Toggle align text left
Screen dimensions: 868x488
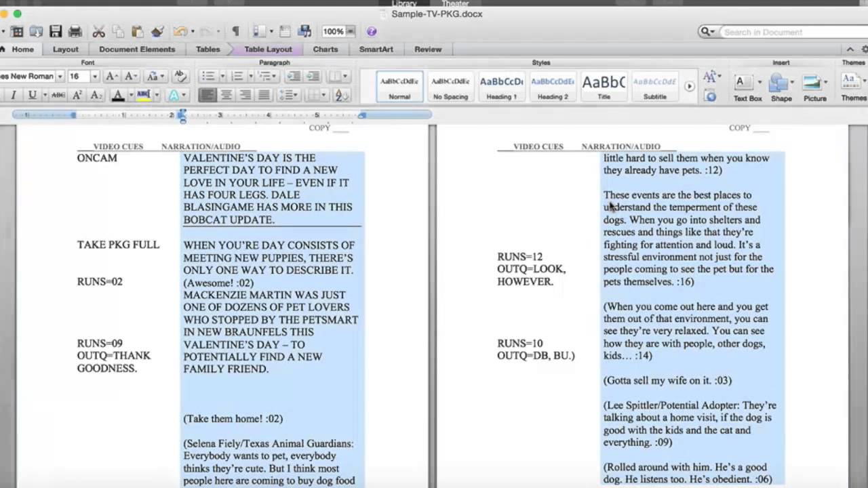(208, 96)
